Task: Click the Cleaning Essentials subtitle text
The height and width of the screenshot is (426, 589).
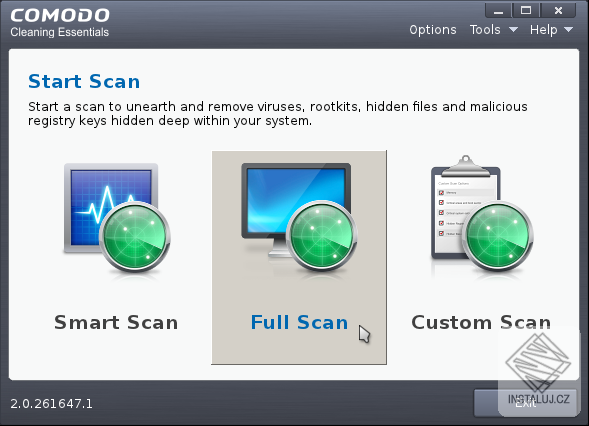Action: point(60,32)
